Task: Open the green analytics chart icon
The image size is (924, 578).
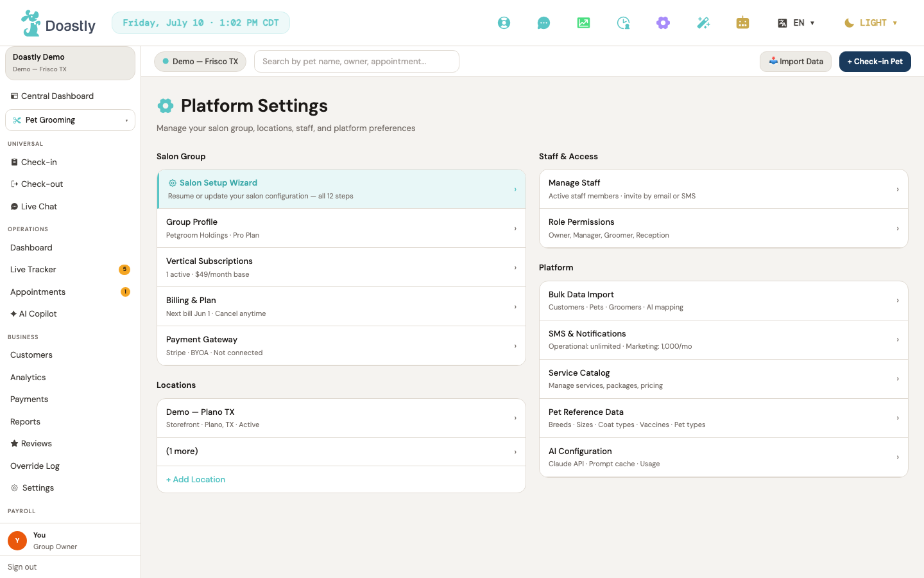Action: 583,23
